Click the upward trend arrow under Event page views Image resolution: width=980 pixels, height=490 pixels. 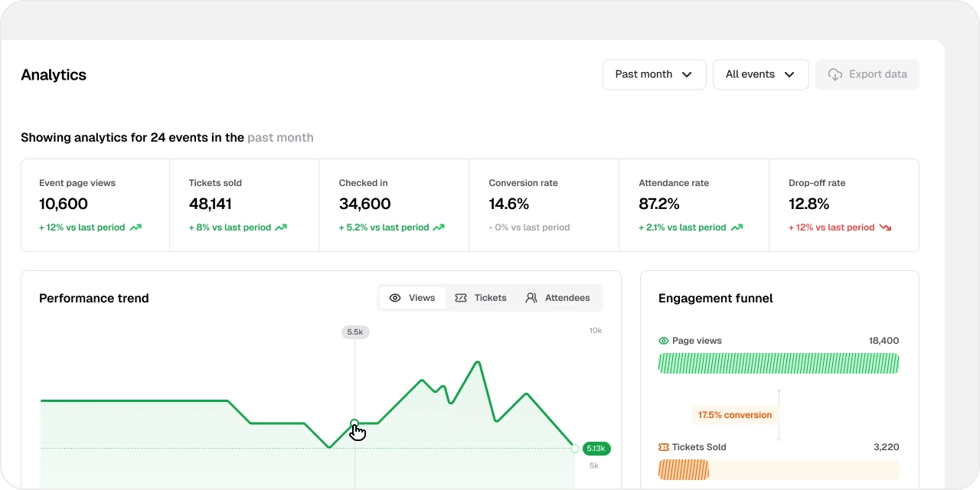[136, 227]
